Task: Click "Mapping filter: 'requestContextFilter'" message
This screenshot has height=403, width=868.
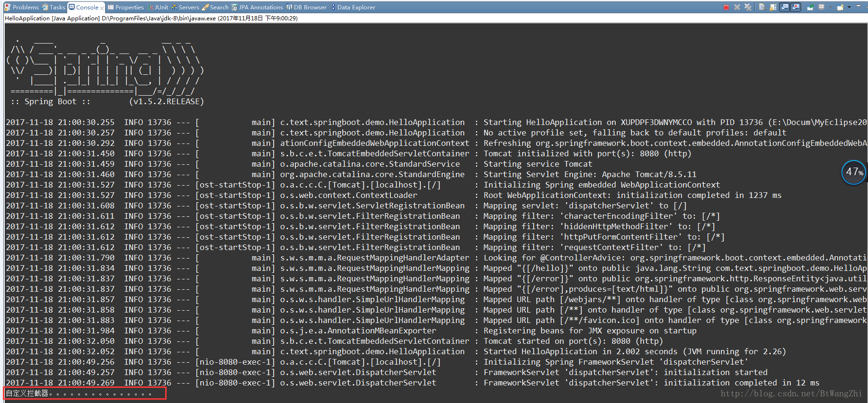Action: (x=594, y=247)
